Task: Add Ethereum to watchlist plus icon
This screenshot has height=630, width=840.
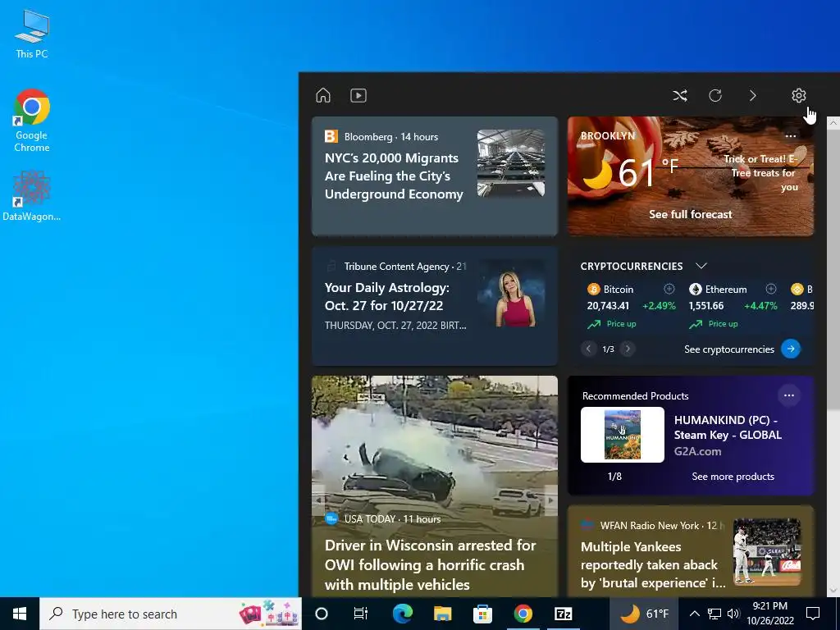Action: (x=771, y=289)
